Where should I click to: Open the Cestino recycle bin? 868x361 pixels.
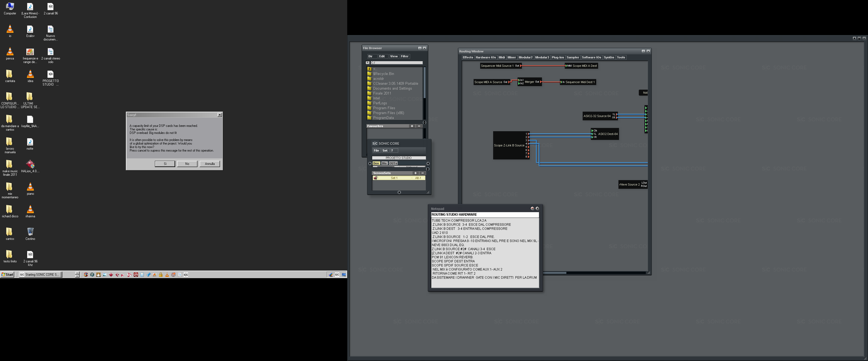click(30, 234)
